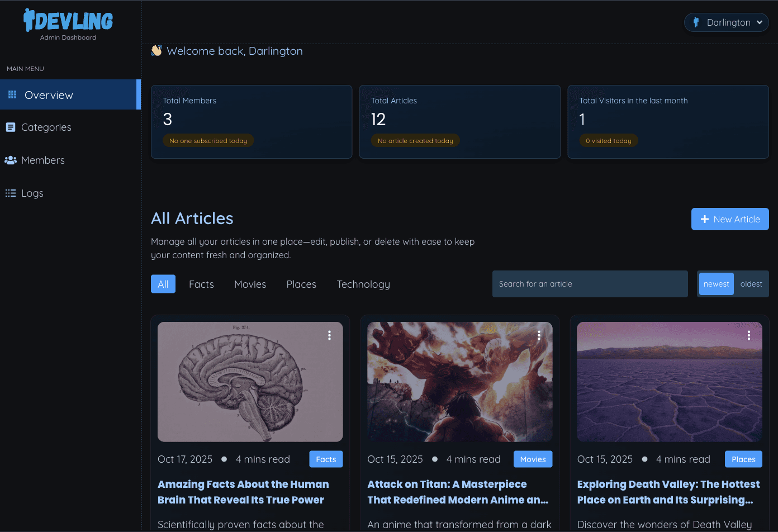Click the Movies tag on Titan article
The height and width of the screenshot is (532, 778).
(x=533, y=459)
